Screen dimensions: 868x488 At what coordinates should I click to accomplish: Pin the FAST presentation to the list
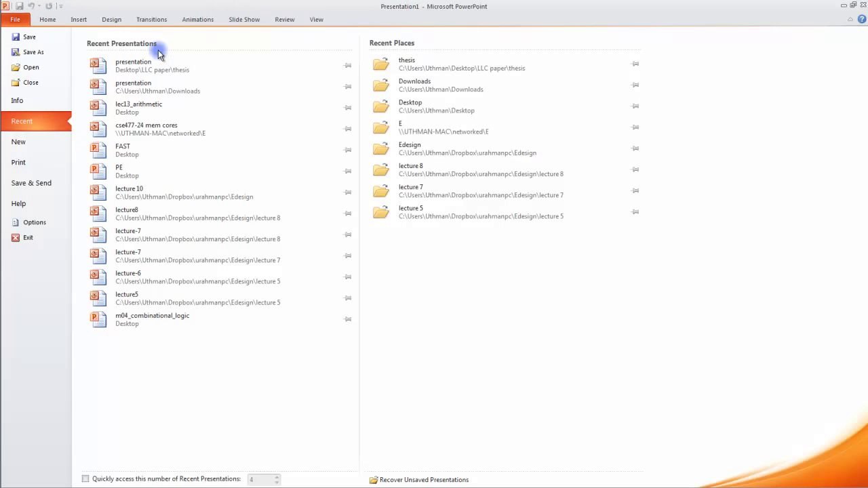[348, 150]
